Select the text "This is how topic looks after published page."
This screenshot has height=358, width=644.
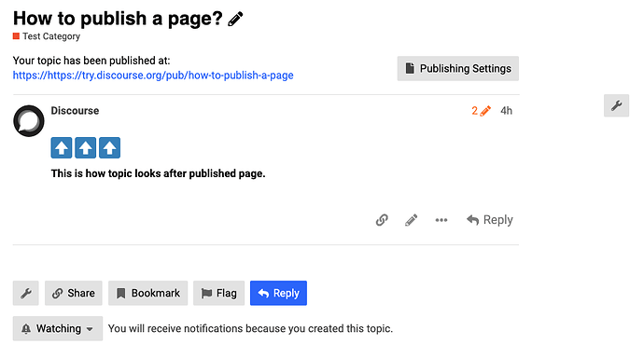pos(158,174)
